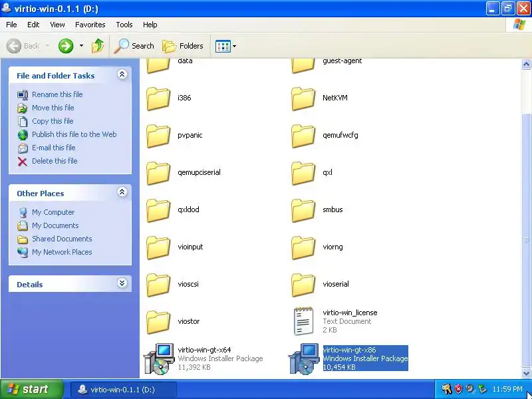Click Delete this file
Screen dimensions: 532x399
click(x=55, y=161)
